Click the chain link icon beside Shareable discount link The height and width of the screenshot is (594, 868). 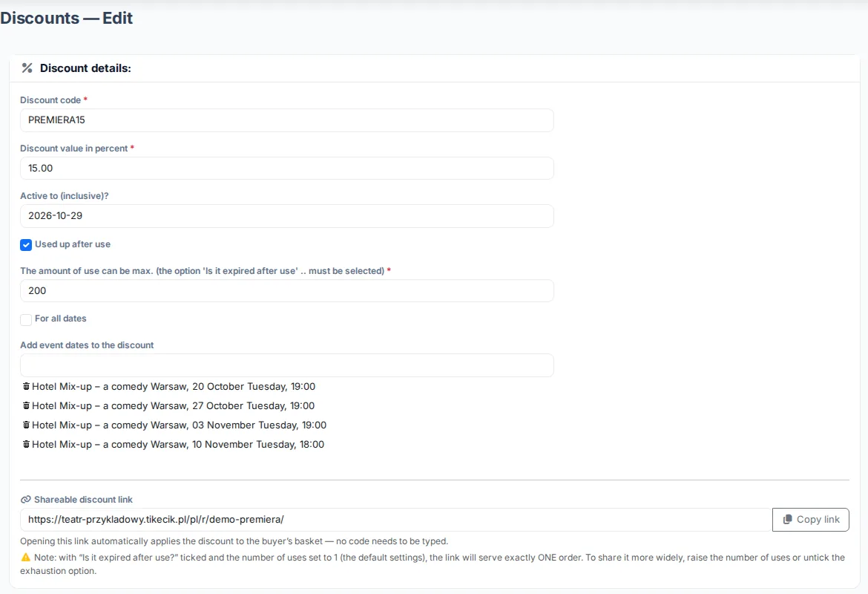pyautogui.click(x=25, y=500)
